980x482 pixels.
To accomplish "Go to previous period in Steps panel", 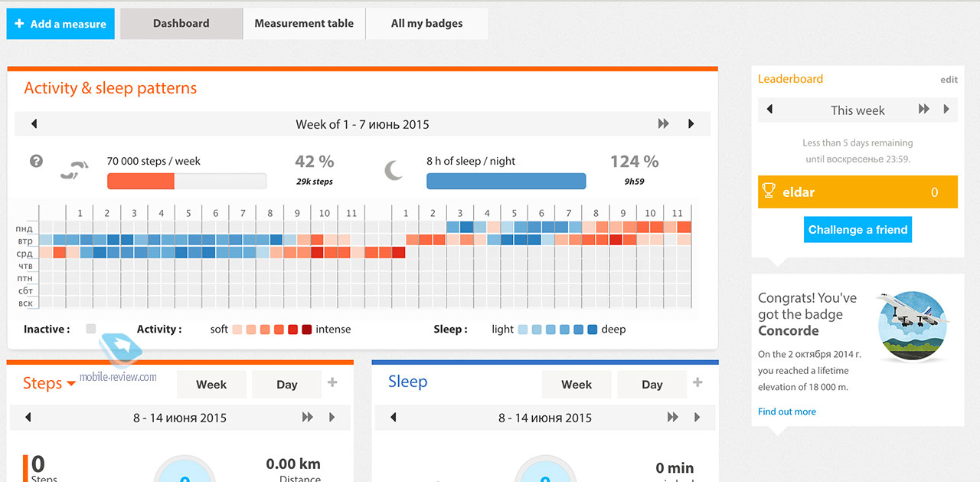I will tap(28, 418).
